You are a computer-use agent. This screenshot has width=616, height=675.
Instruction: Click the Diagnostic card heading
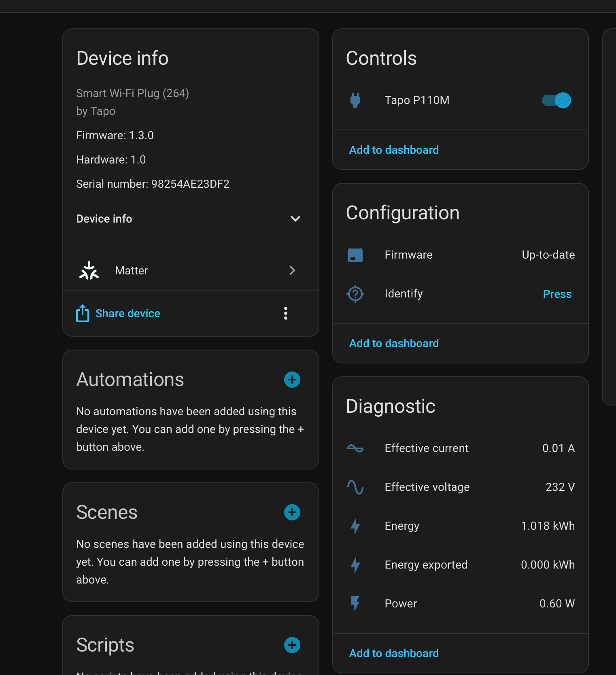click(x=391, y=406)
